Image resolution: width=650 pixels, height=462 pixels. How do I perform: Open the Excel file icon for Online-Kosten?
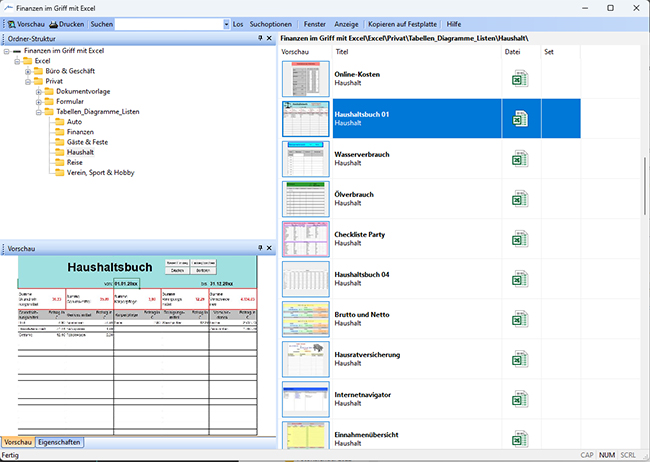click(x=520, y=79)
